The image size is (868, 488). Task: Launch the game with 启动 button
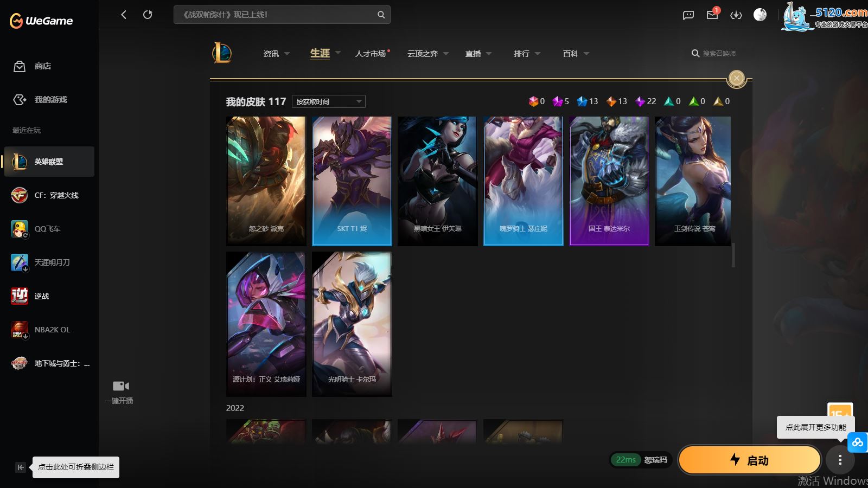point(750,460)
